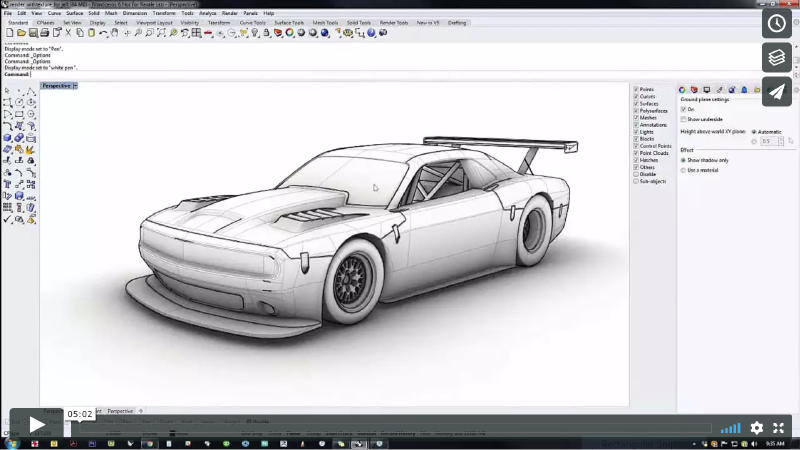Viewport: 800px width, 450px height.
Task: Switch to the Curve Tools toolbar tab
Action: pos(253,23)
